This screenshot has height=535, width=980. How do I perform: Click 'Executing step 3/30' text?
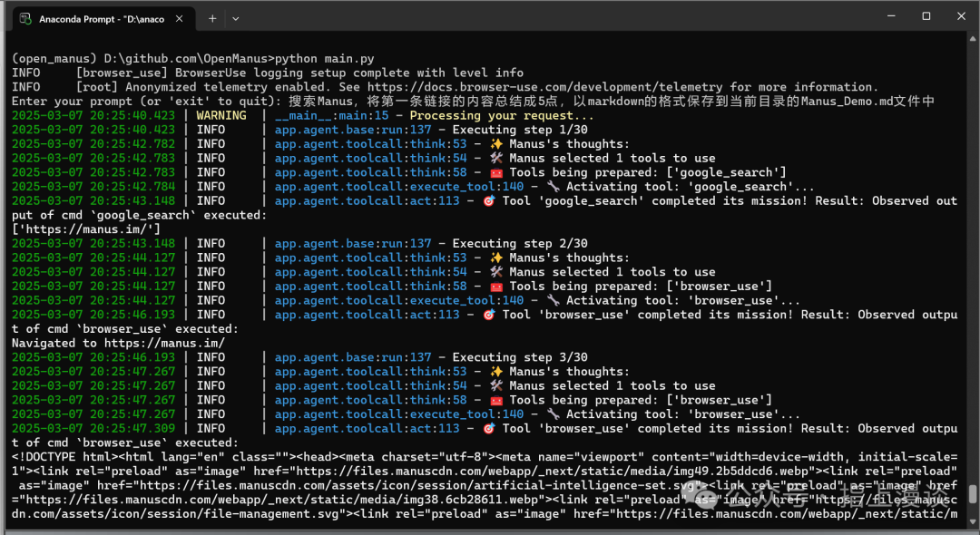tap(520, 357)
